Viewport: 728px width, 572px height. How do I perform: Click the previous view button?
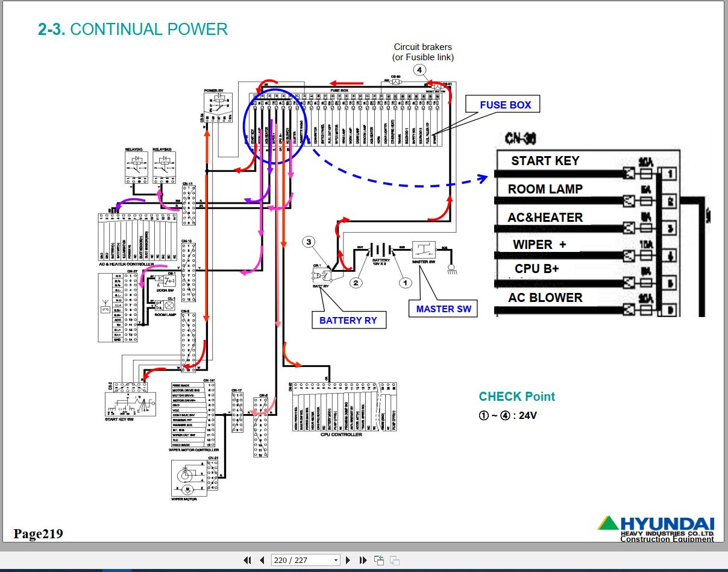tap(379, 560)
